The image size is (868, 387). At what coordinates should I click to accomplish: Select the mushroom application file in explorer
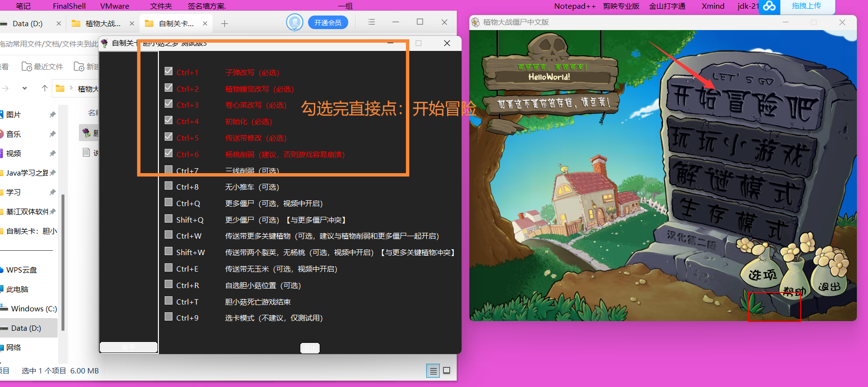(86, 133)
